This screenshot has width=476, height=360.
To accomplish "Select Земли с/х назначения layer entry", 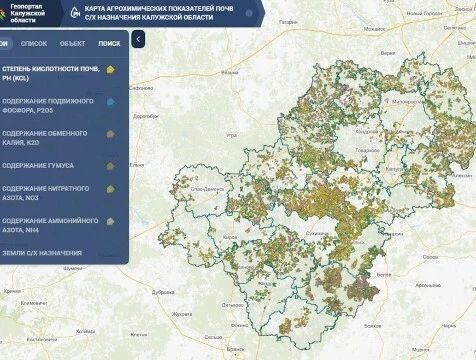I will [x=42, y=253].
